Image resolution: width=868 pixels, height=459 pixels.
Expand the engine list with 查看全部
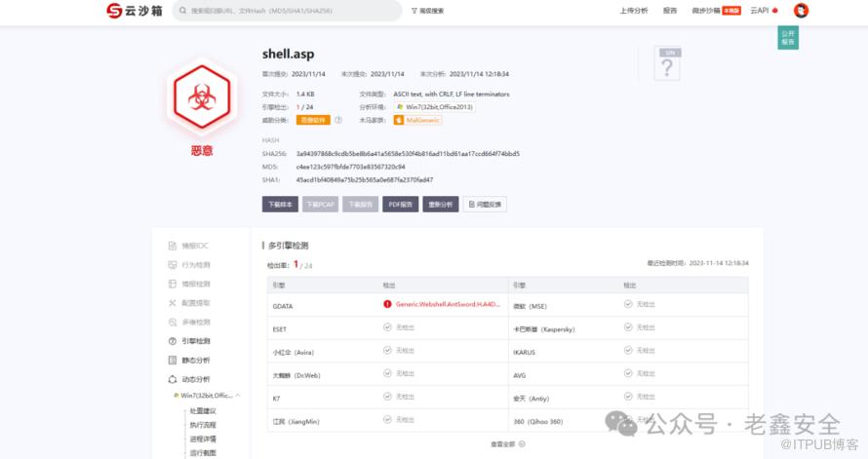(x=507, y=443)
